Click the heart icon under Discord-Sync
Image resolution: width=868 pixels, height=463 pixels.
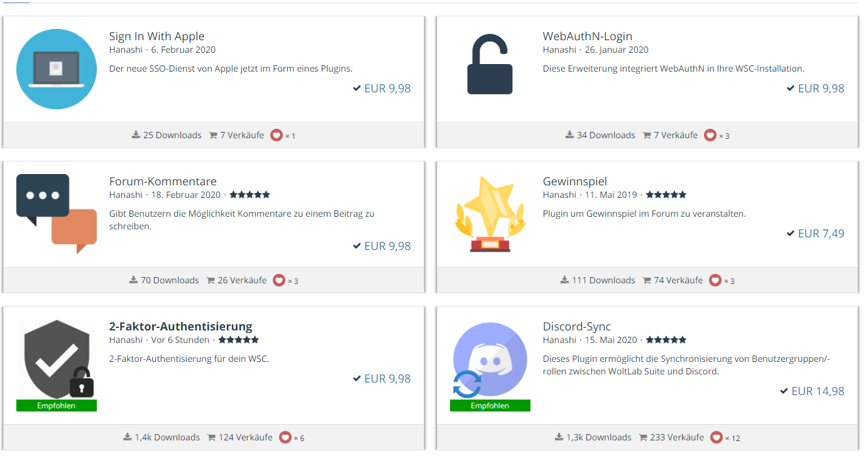point(717,437)
